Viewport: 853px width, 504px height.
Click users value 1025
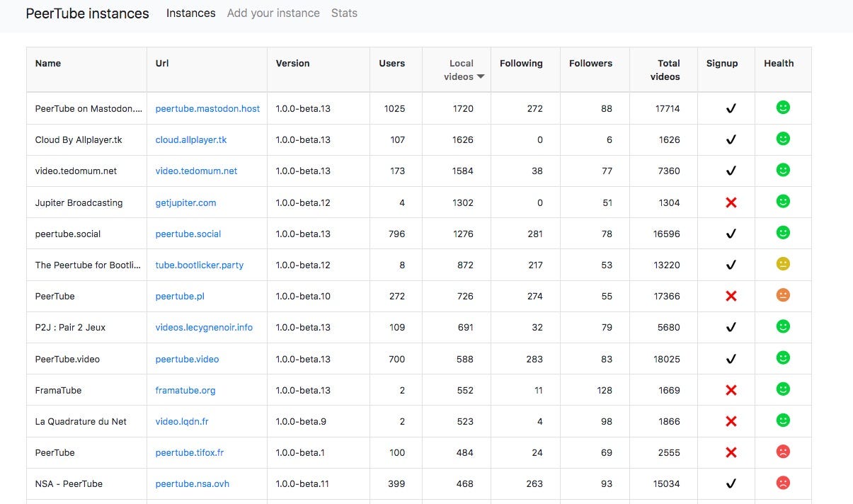[394, 108]
